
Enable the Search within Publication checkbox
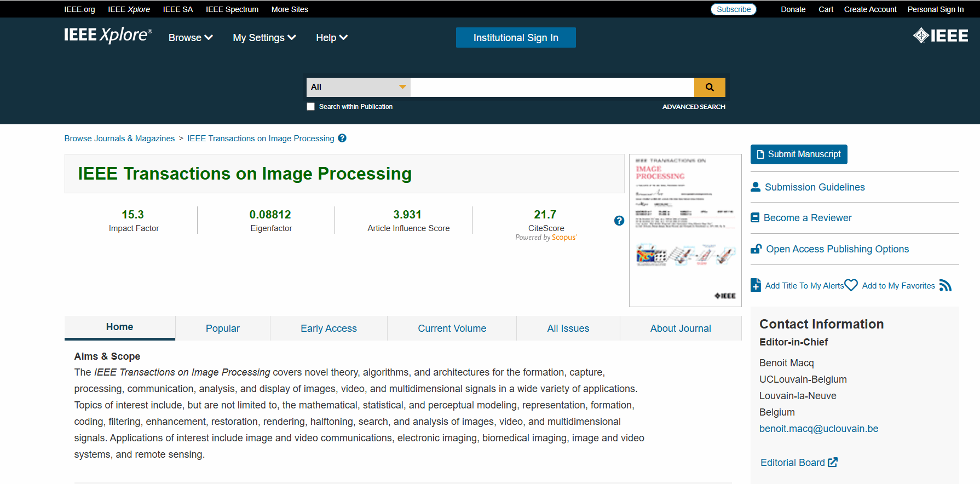pos(311,107)
